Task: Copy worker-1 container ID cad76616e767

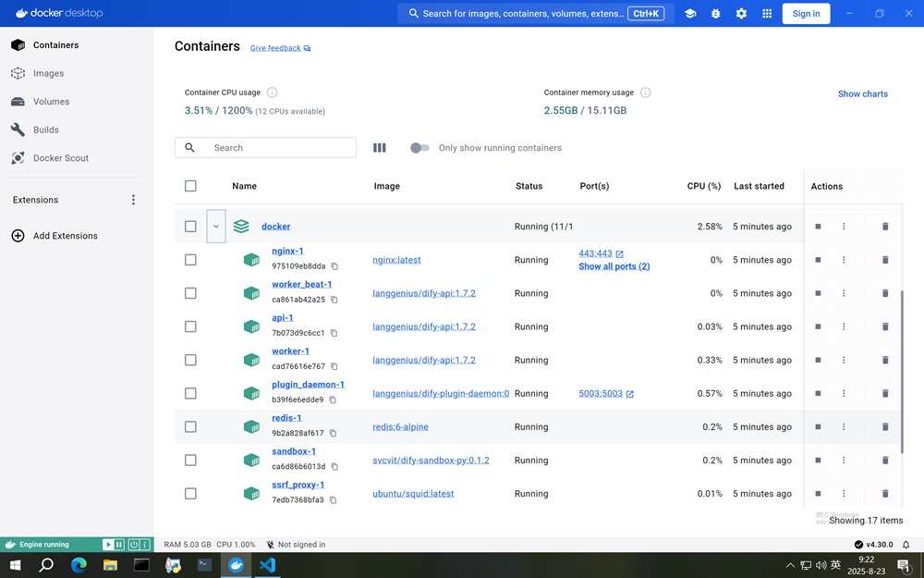Action: point(334,366)
